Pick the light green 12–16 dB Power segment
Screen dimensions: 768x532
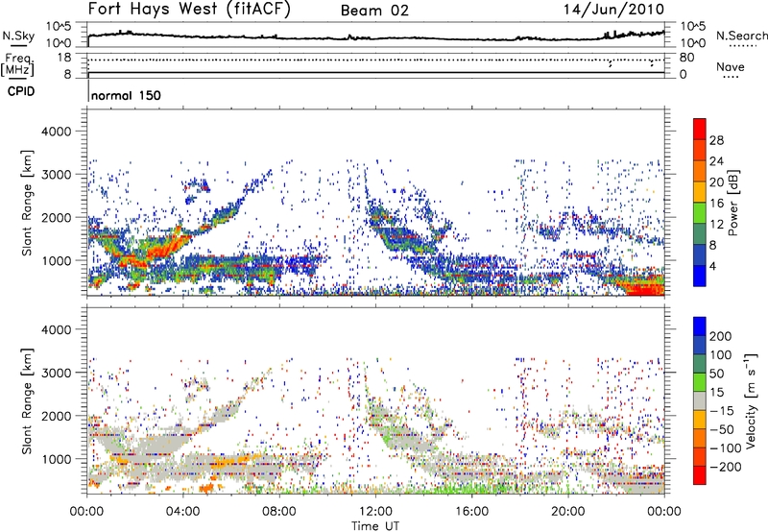pyautogui.click(x=700, y=212)
